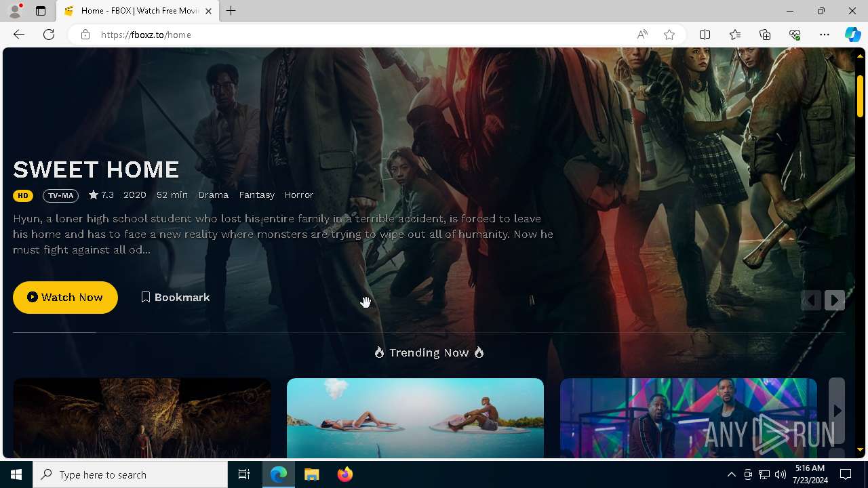Add this page to favorites star icon
This screenshot has height=488, width=868.
pyautogui.click(x=669, y=35)
